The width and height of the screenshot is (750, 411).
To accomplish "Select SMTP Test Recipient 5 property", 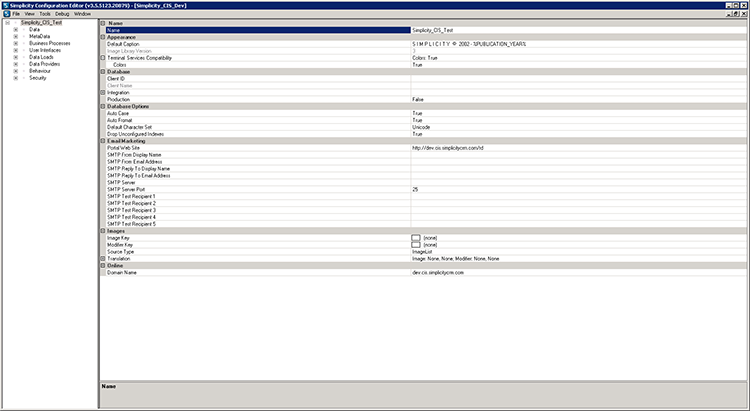I will [x=258, y=224].
